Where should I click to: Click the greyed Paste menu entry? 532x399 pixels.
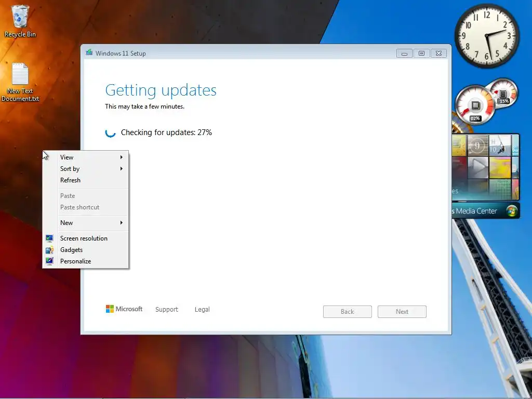86,196
